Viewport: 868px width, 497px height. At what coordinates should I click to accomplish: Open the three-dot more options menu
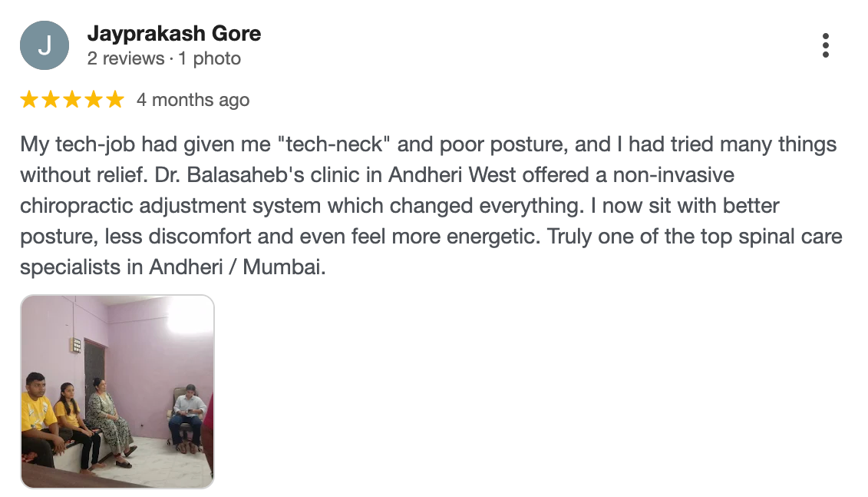click(x=825, y=45)
